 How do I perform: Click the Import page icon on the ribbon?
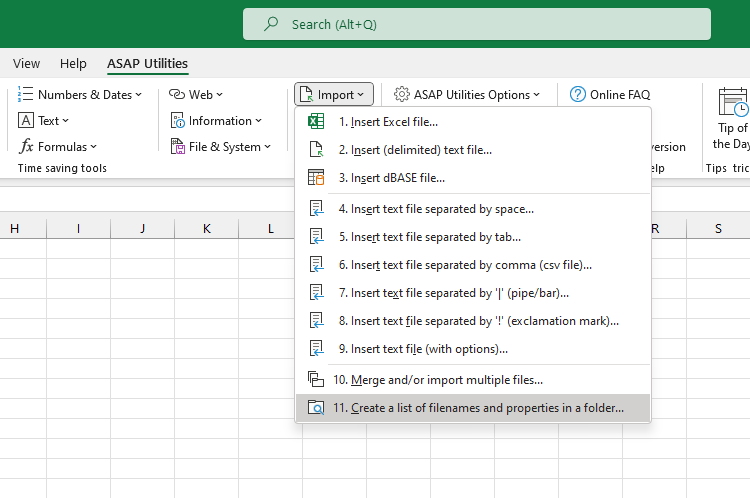tap(306, 94)
